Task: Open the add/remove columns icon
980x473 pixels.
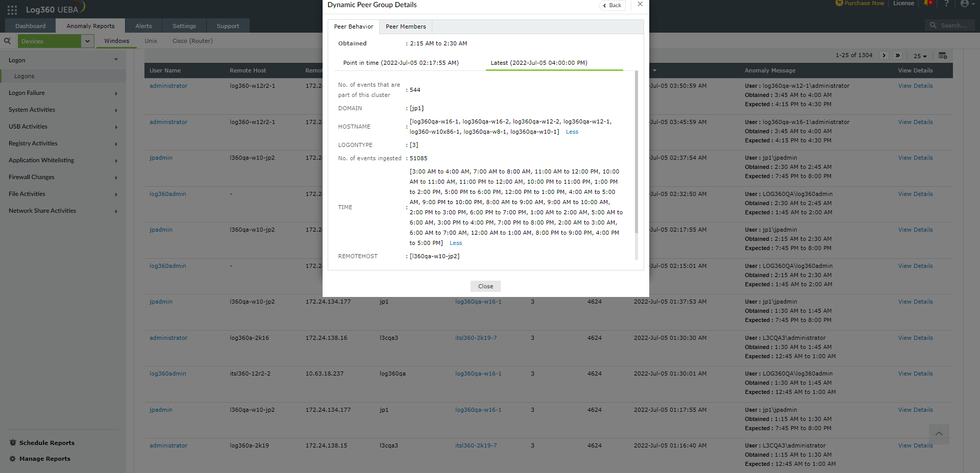Action: [942, 55]
